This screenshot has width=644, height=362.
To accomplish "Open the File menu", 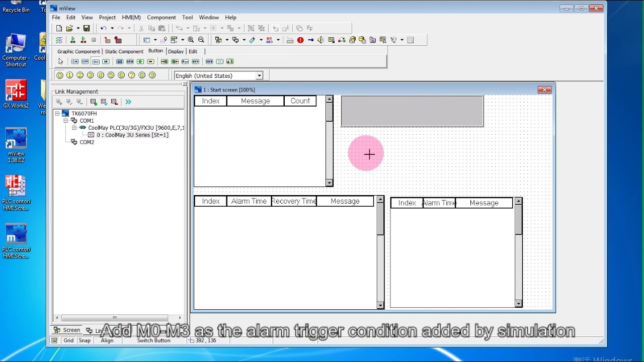I will 56,18.
